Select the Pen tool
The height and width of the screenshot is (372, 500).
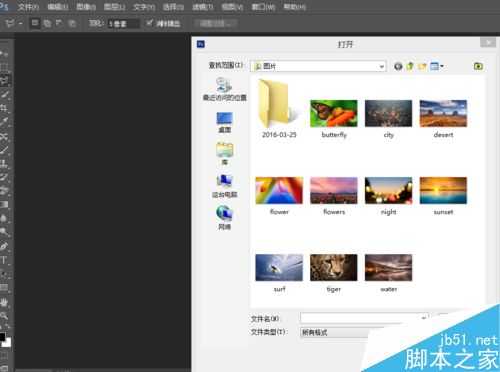pos(4,246)
